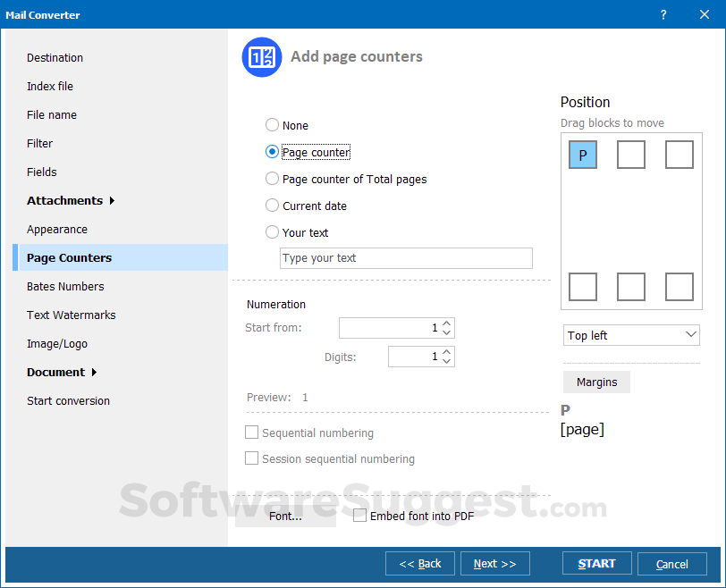Select the "None" counter option

pyautogui.click(x=272, y=125)
